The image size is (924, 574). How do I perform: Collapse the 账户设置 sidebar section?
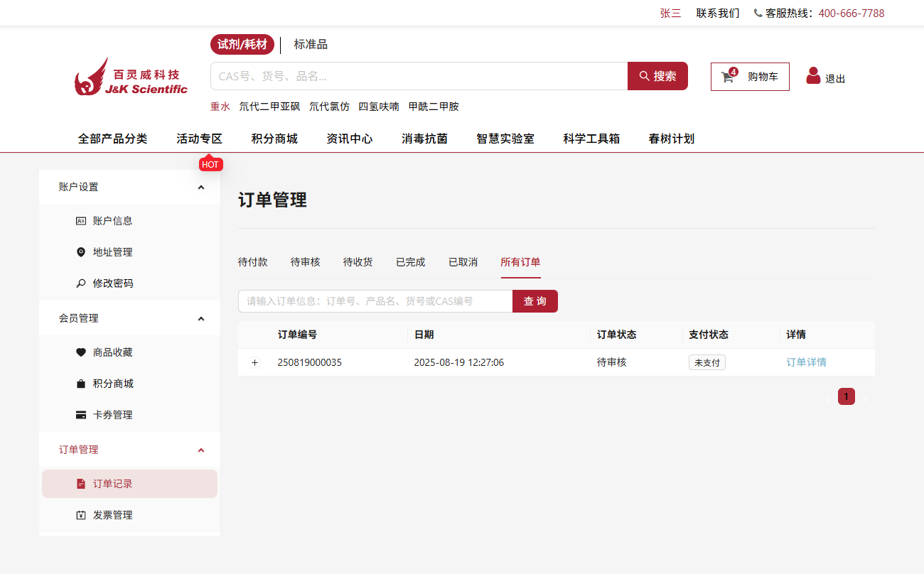[x=201, y=188]
